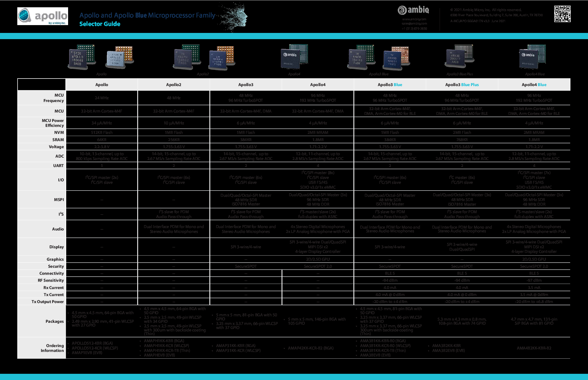Select the Apollo4 column header

pos(318,85)
